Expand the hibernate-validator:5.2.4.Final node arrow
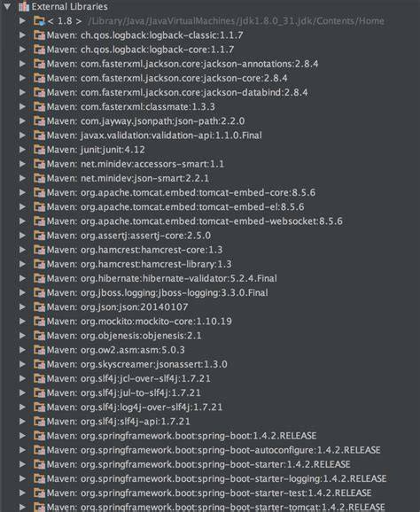Image resolution: width=420 pixels, height=512 pixels. [x=22, y=278]
